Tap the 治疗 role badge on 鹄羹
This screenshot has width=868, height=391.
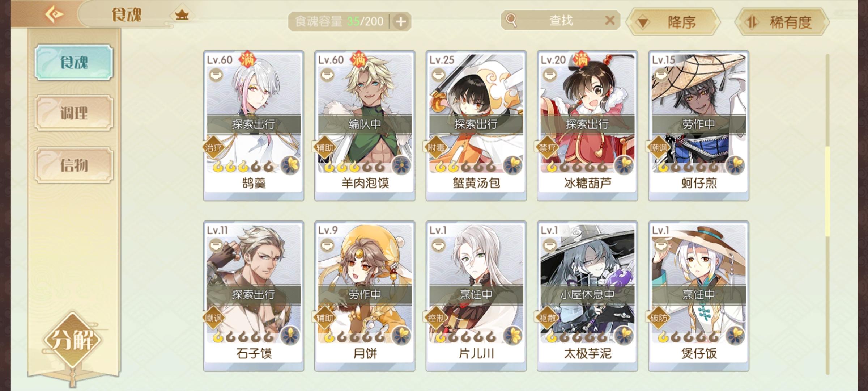214,148
